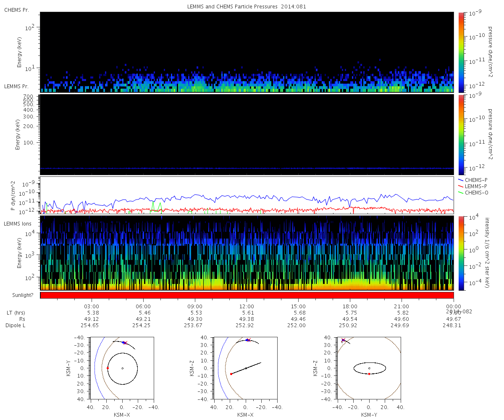Image resolution: width=504 pixels, height=420 pixels.
Task: Select the CHEMS pressure color bar
Action: 461,52
